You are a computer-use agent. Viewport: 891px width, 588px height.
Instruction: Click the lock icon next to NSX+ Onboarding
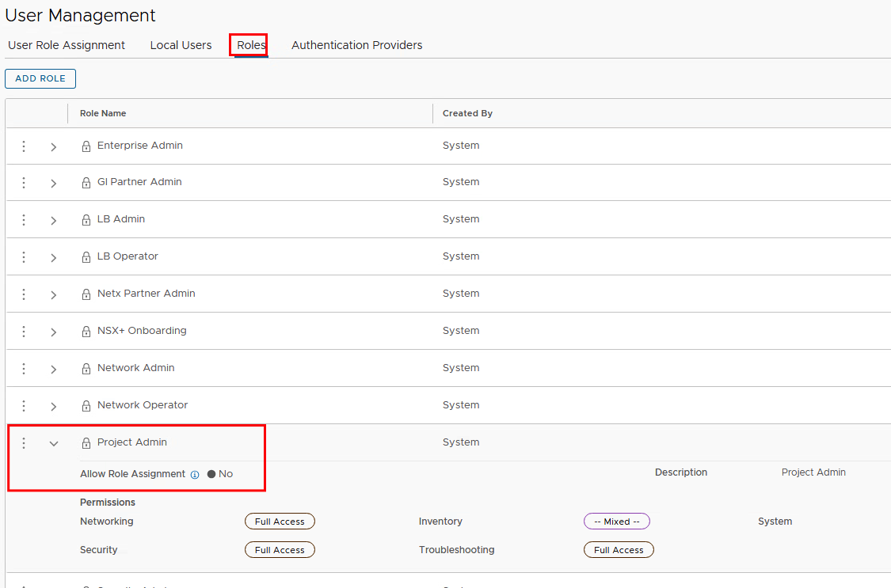86,332
